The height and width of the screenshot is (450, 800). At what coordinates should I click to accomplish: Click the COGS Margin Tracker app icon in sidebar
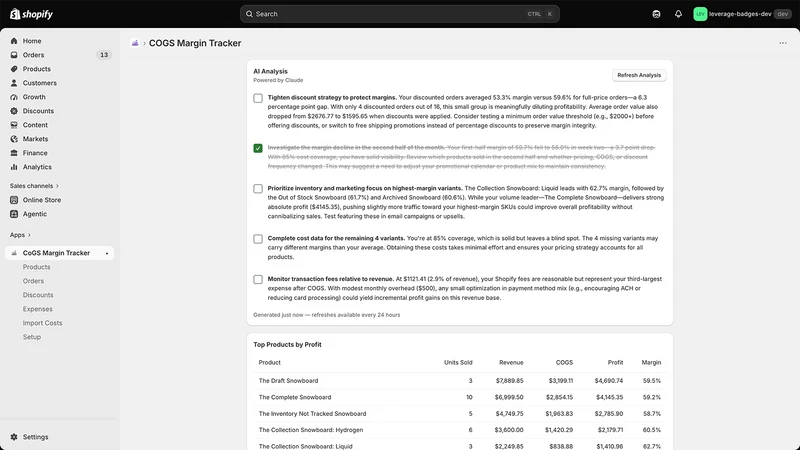coord(14,253)
